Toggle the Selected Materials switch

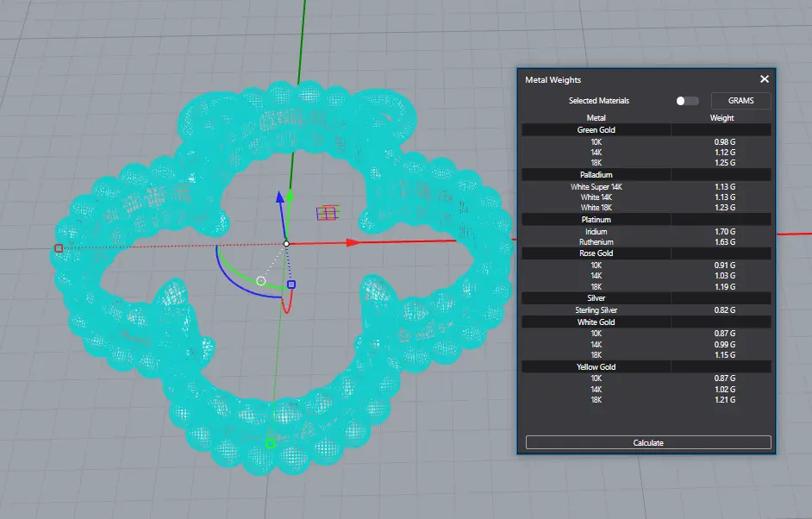tap(687, 101)
